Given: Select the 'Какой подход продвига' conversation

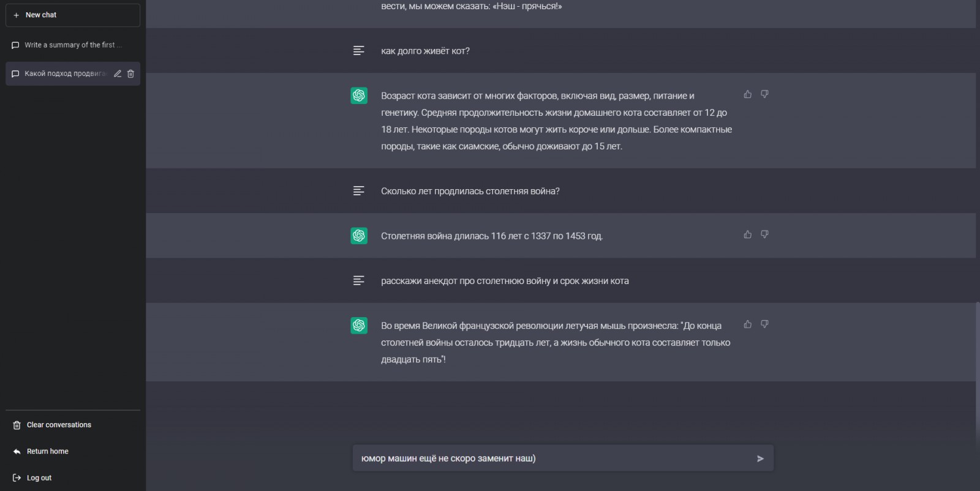Looking at the screenshot, I should click(64, 73).
